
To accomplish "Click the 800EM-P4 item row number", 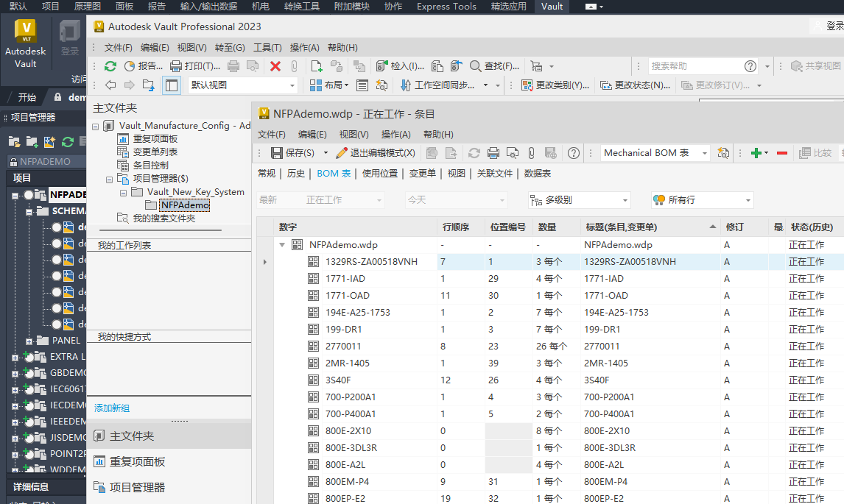I will [347, 482].
